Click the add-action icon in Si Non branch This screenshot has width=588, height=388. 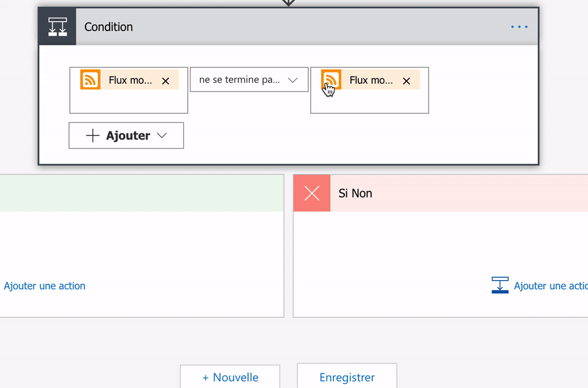click(x=500, y=285)
